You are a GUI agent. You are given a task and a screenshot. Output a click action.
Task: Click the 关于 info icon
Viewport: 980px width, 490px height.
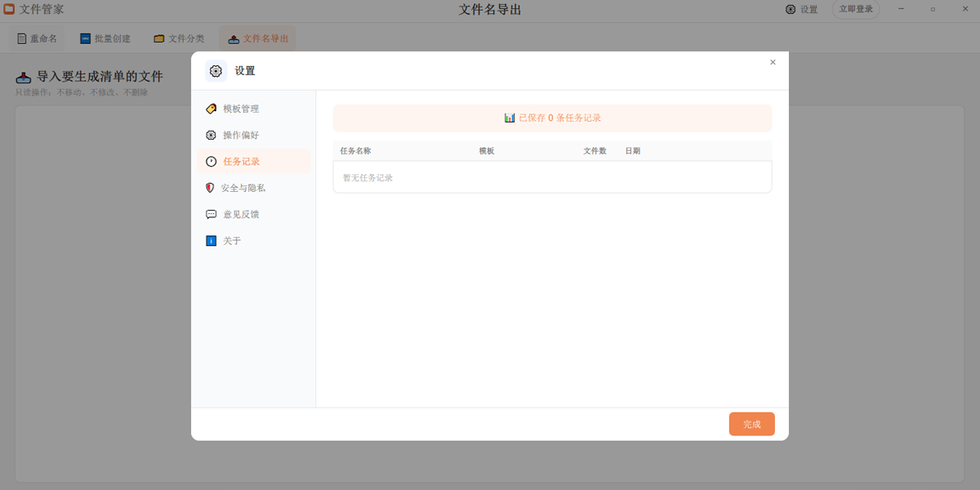[211, 241]
